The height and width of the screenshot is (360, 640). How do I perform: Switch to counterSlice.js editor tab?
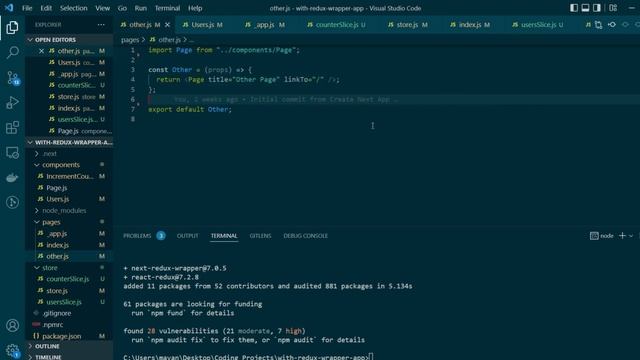point(337,25)
